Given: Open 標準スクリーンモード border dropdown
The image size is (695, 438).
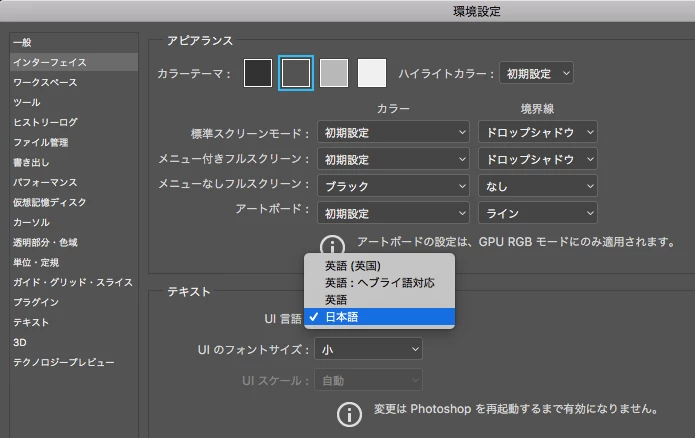Looking at the screenshot, I should pyautogui.click(x=538, y=132).
